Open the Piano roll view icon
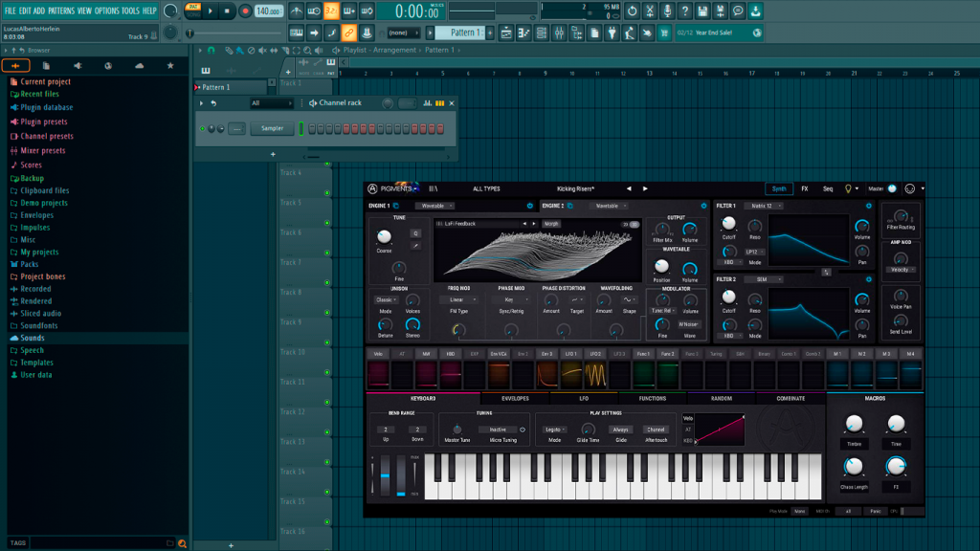The height and width of the screenshot is (551, 980). click(523, 33)
